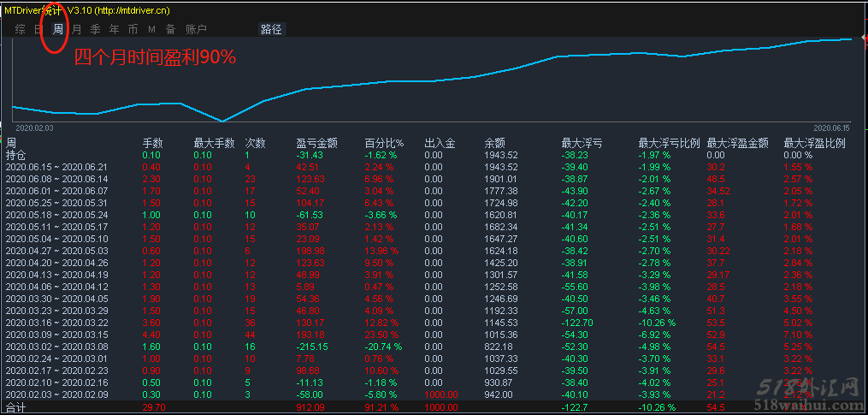The width and height of the screenshot is (868, 415).
Task: Click the 盈亏金额 column header
Action: click(316, 143)
